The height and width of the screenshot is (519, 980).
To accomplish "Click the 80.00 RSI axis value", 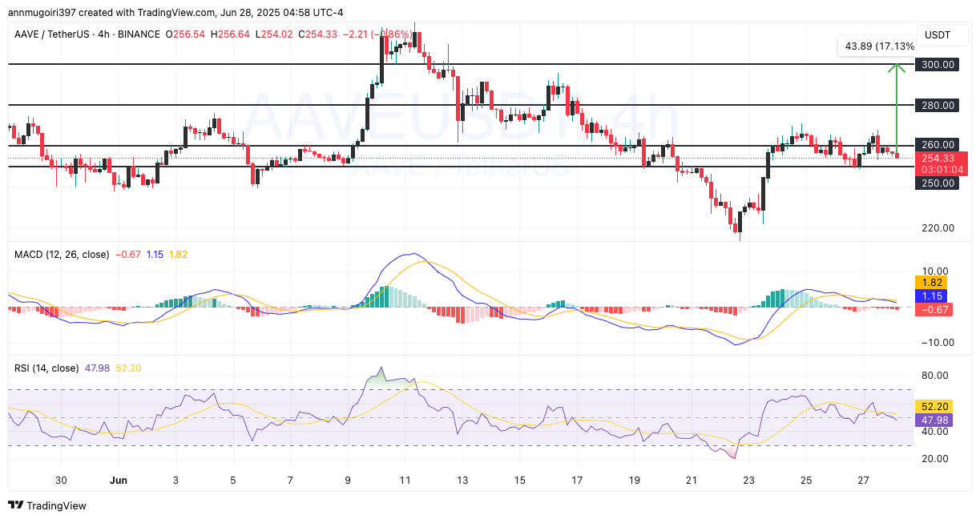I will coord(937,375).
